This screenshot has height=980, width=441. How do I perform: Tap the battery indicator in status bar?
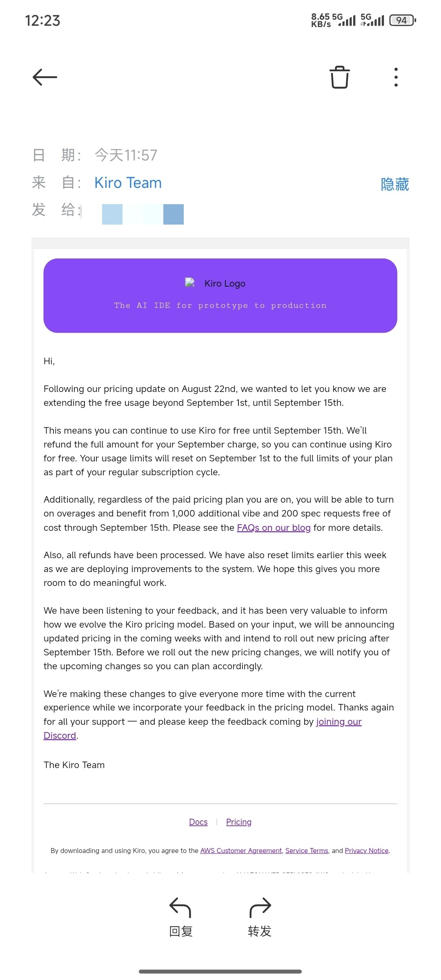point(403,20)
